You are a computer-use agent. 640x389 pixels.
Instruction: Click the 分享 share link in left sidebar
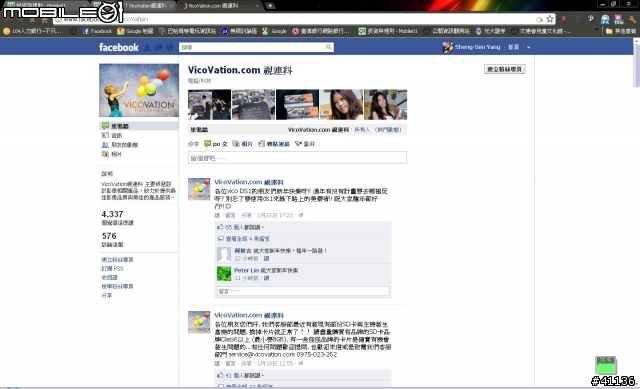point(107,296)
